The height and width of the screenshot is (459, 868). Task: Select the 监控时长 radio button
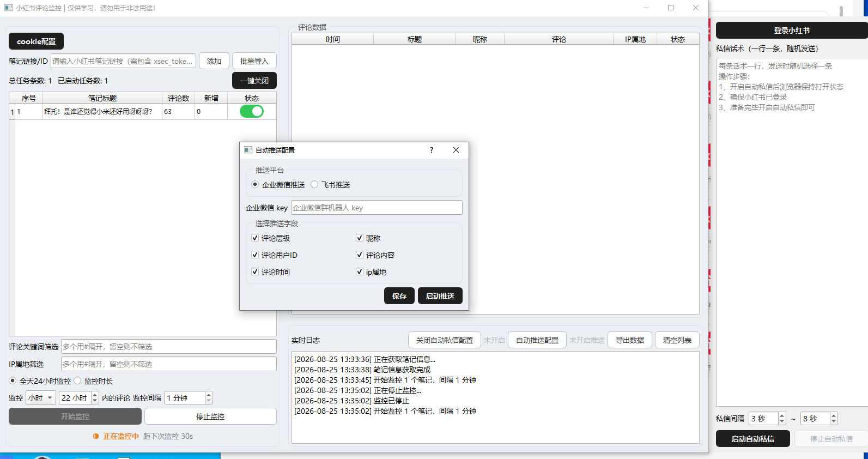(77, 381)
